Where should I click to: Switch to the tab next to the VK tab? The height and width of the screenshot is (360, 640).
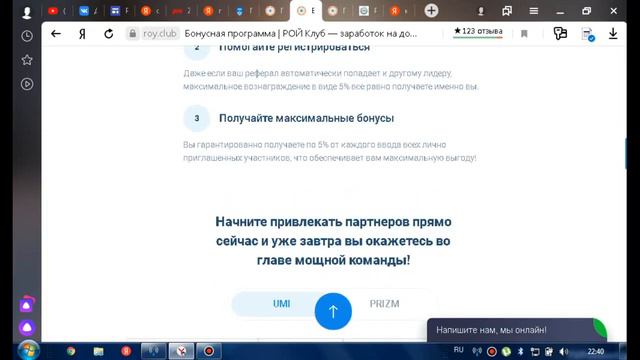pyautogui.click(x=120, y=11)
